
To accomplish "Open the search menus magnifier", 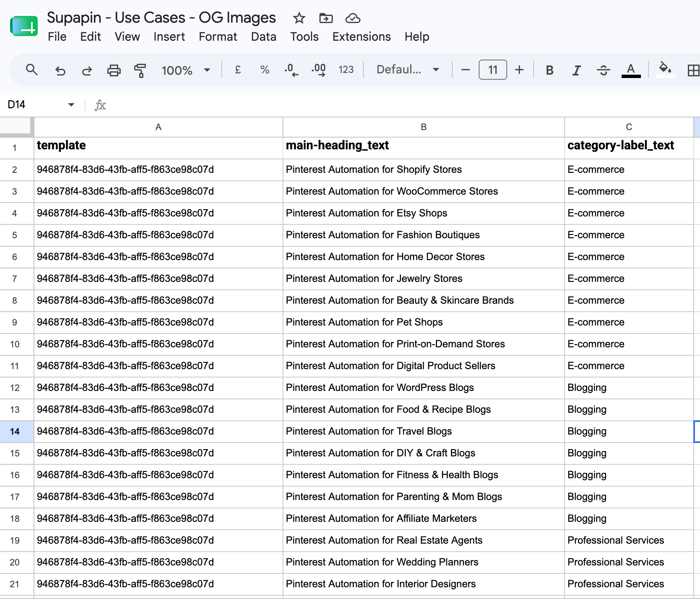I will click(x=32, y=70).
